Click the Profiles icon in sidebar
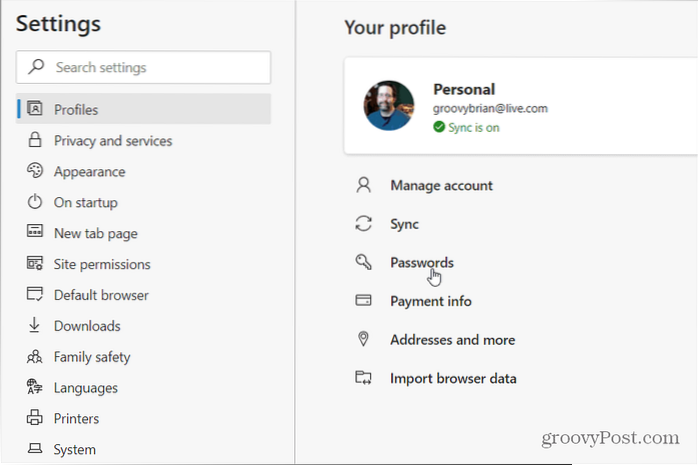The image size is (698, 465). 35,109
